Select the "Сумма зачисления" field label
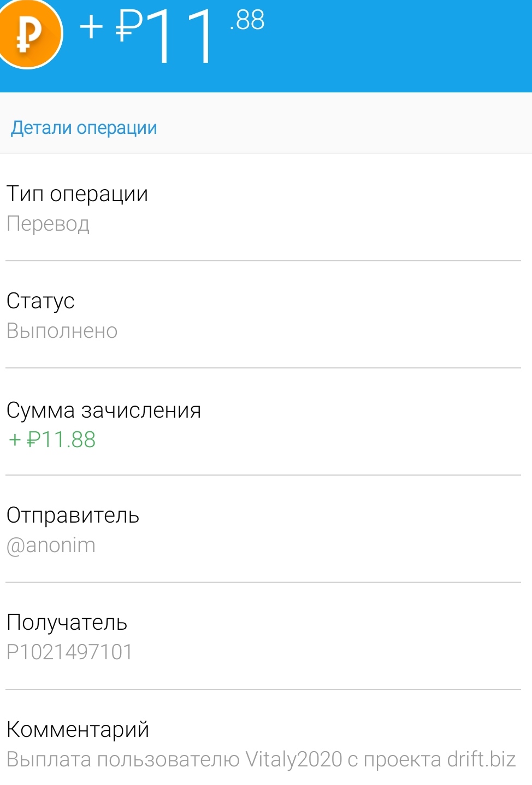This screenshot has width=532, height=785. pyautogui.click(x=104, y=410)
